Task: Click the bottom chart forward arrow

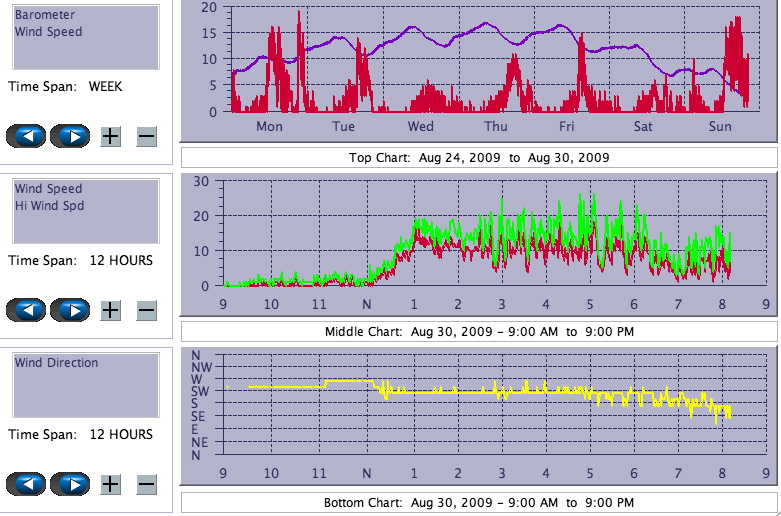Action: [70, 484]
